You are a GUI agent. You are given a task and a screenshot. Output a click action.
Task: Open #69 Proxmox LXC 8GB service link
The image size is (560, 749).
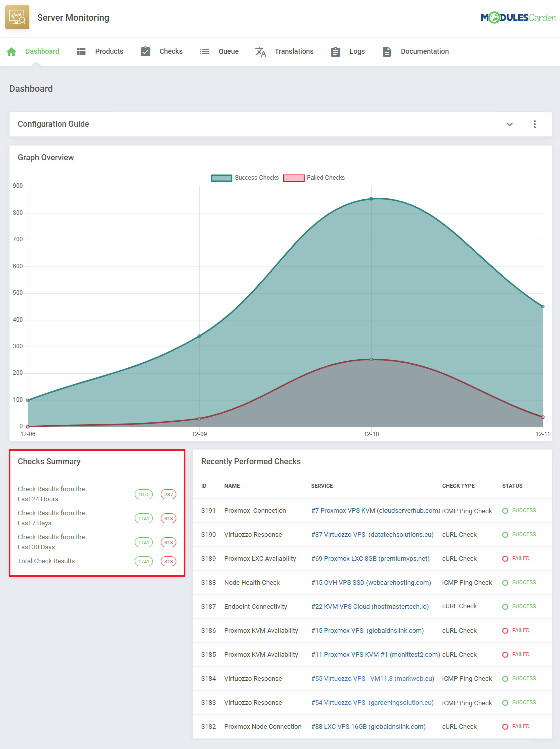370,559
